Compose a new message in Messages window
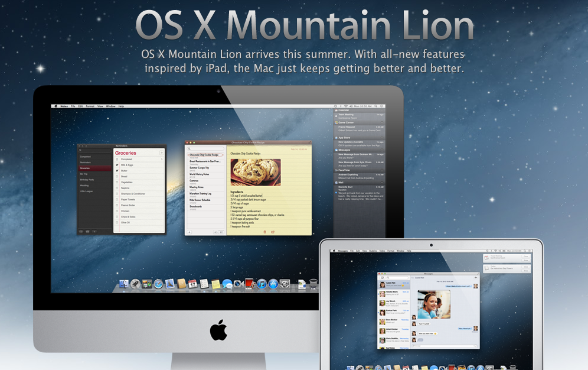 tap(382, 278)
